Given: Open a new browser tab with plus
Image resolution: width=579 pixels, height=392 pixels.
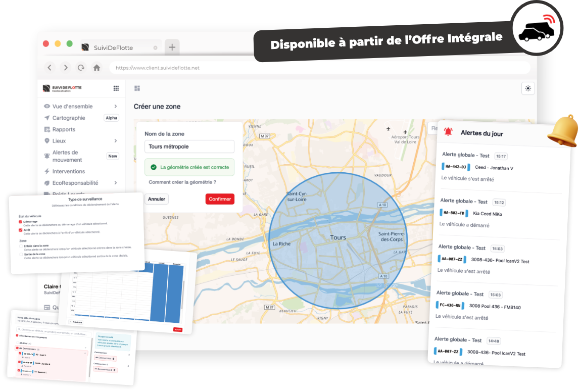Looking at the screenshot, I should tap(172, 47).
